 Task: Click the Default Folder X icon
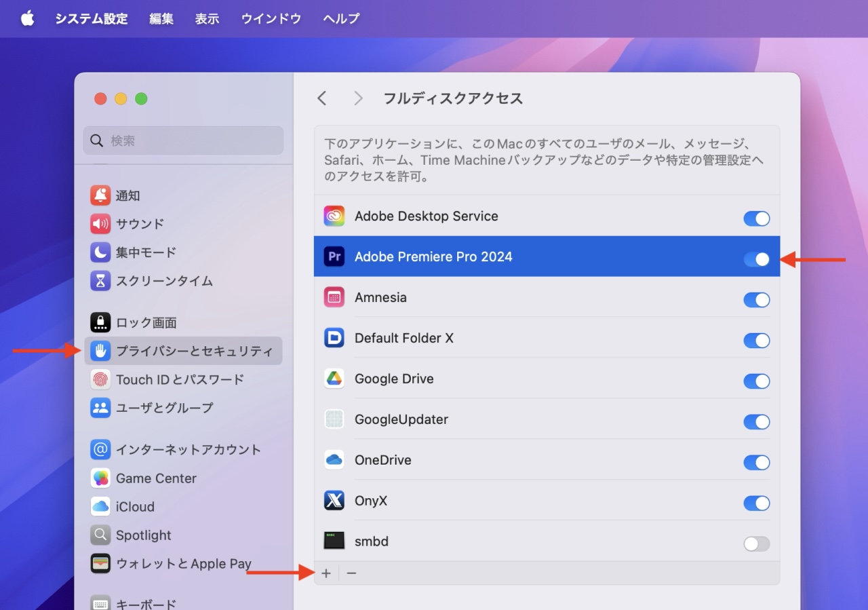click(334, 338)
